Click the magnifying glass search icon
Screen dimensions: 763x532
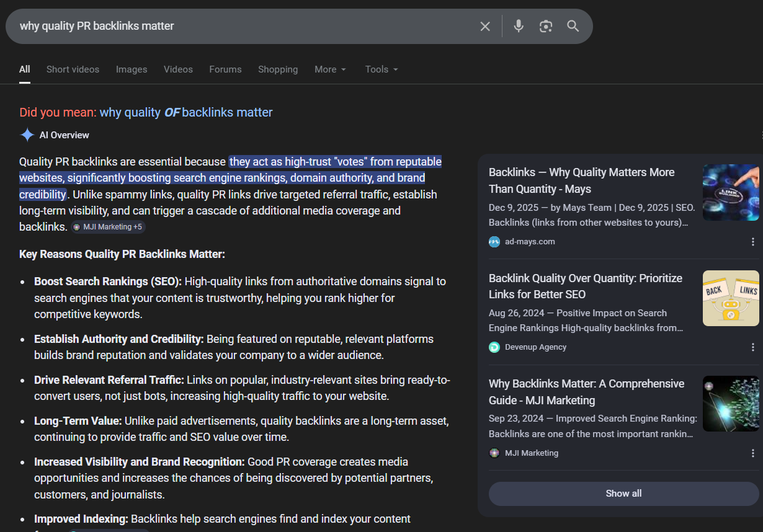[x=573, y=26]
